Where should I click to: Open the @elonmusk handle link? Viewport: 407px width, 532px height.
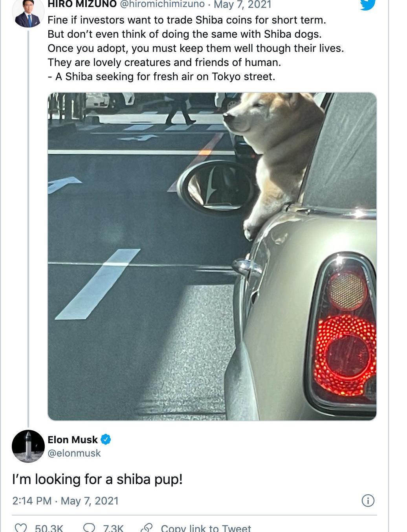(x=74, y=453)
